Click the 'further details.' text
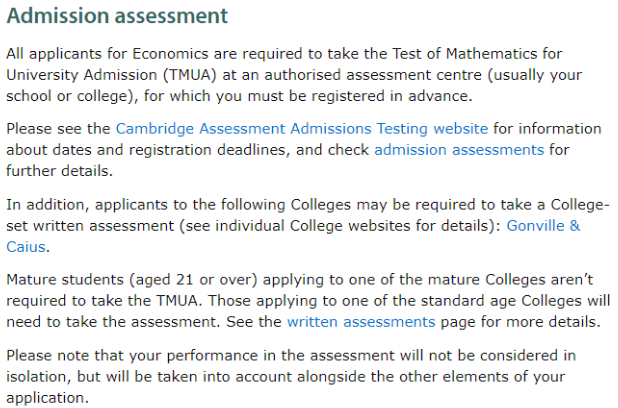Screen dimensions: 618x408 pos(60,171)
